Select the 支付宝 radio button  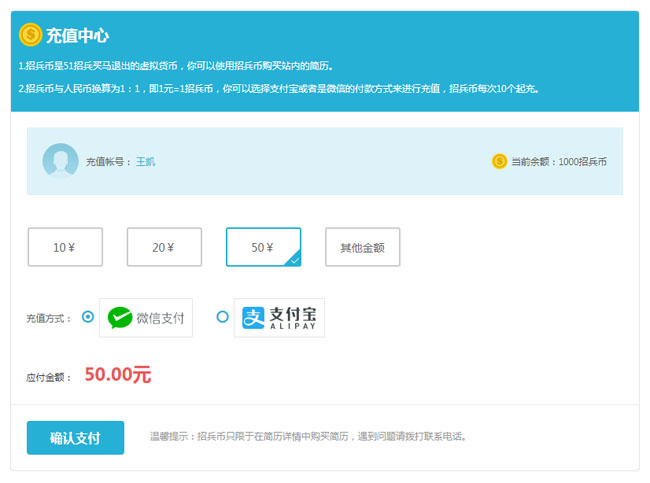[222, 317]
